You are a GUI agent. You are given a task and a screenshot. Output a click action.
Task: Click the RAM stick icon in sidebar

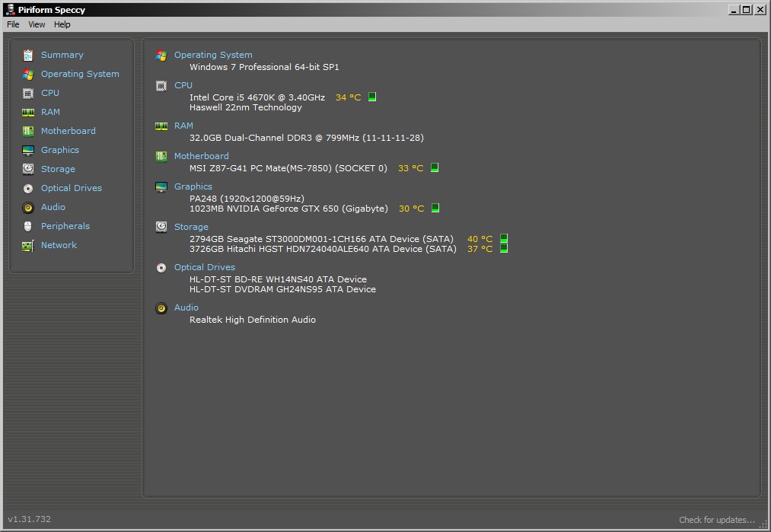28,112
